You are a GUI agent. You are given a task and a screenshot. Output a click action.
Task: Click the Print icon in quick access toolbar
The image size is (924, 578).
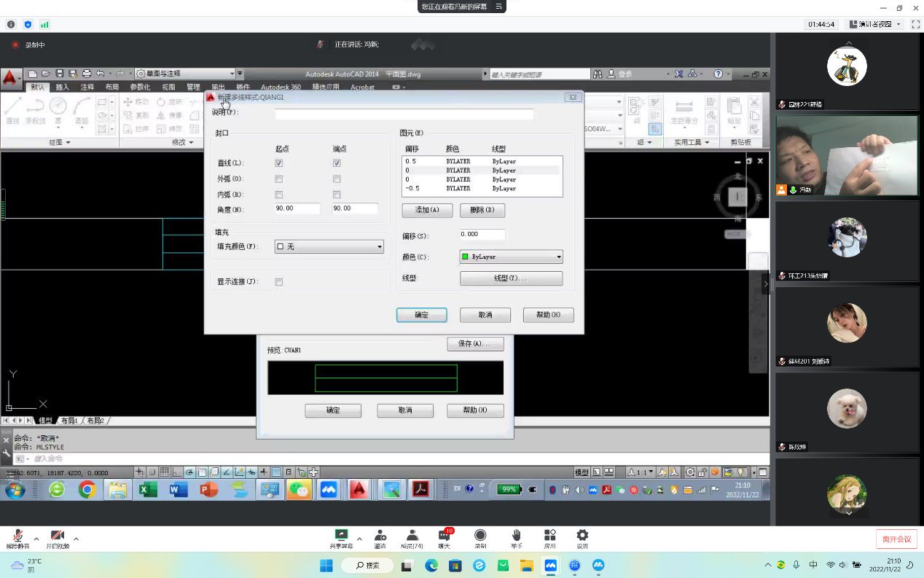pos(87,74)
